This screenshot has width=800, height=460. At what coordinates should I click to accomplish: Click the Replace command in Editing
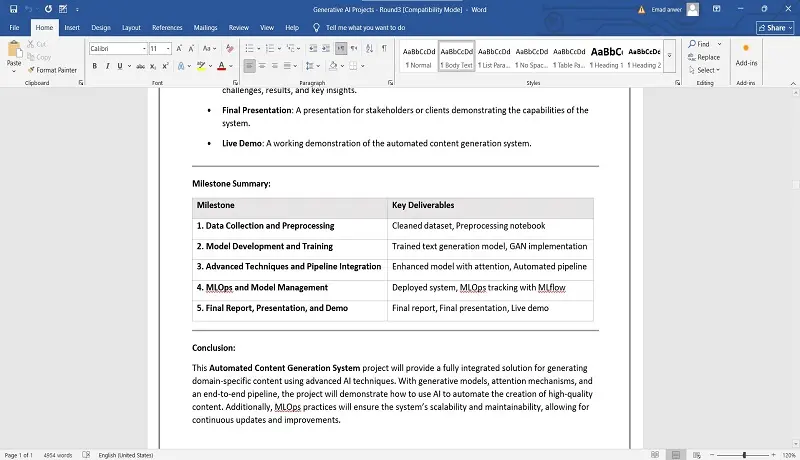(x=704, y=57)
